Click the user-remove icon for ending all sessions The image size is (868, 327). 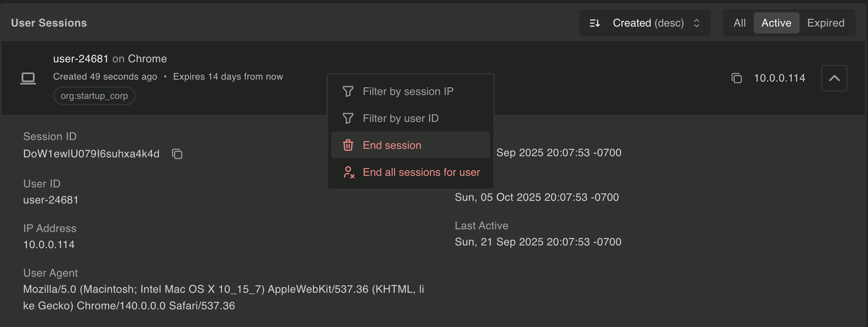(x=348, y=172)
